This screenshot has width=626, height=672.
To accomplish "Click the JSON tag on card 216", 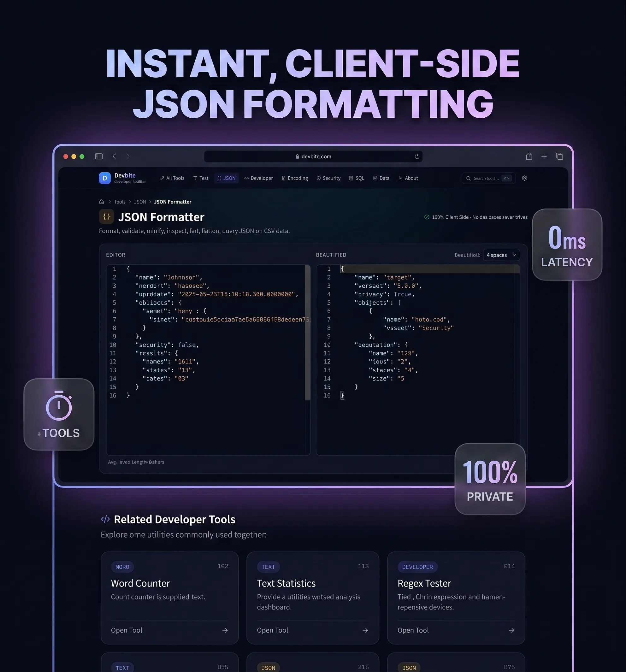I will tap(269, 668).
